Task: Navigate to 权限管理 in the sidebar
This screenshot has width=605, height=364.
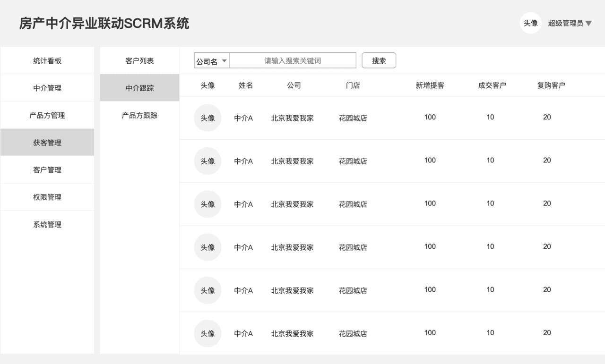Action: click(x=47, y=197)
